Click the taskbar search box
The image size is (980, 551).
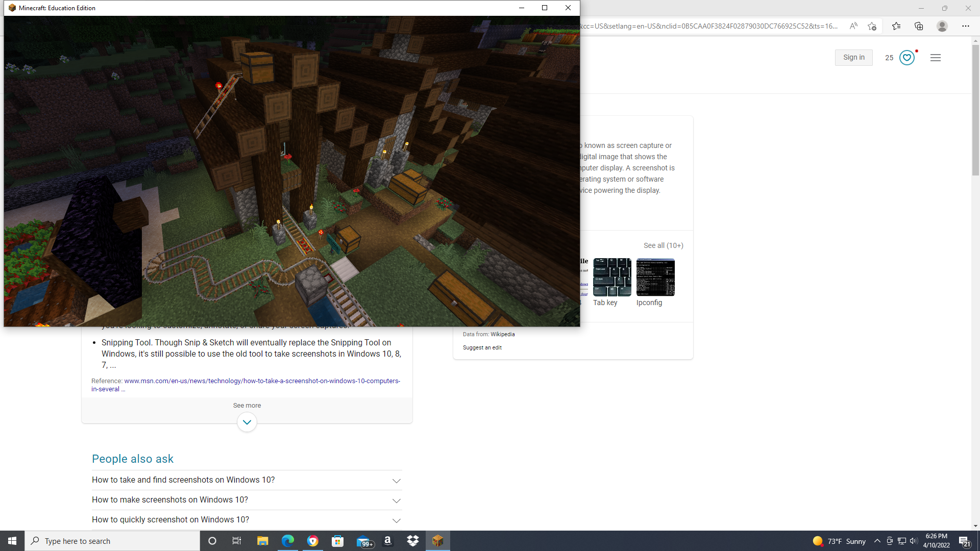112,541
